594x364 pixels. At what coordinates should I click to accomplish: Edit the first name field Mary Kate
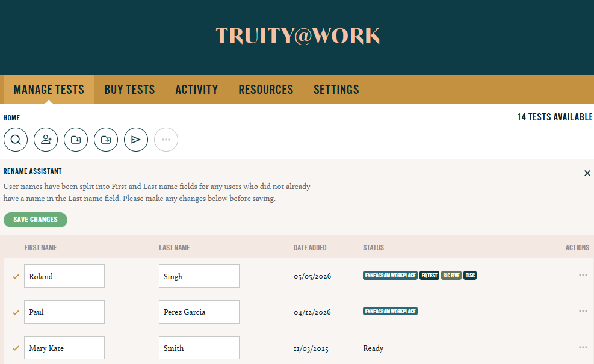64,348
